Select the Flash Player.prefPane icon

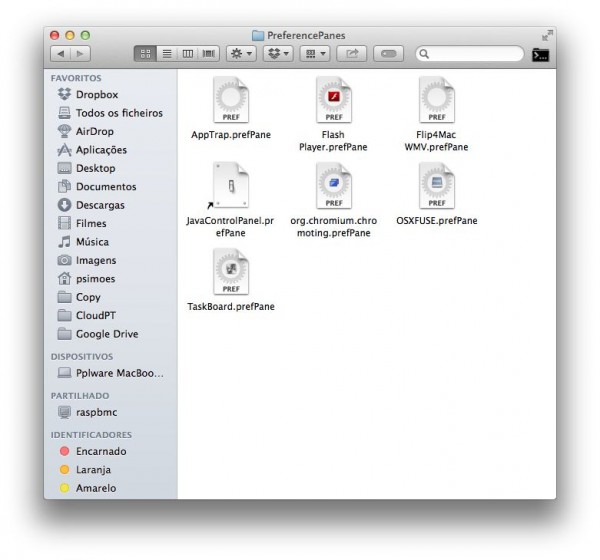334,100
